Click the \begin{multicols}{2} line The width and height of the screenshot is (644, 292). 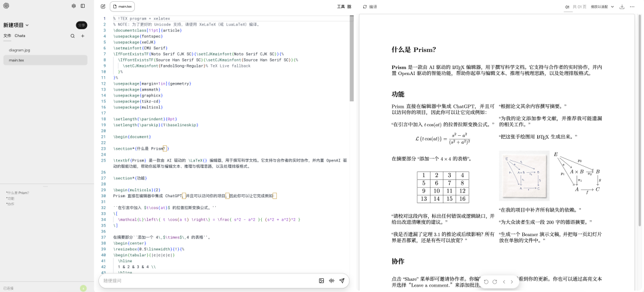[x=137, y=190]
